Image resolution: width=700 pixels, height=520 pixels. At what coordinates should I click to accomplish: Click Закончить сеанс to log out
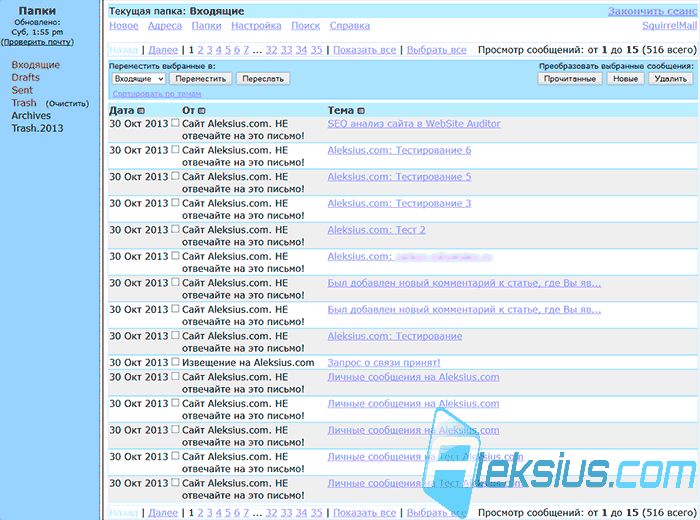coord(652,11)
